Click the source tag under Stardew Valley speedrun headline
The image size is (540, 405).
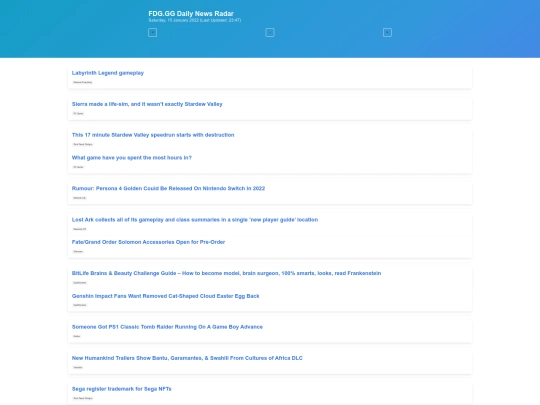[x=83, y=144]
